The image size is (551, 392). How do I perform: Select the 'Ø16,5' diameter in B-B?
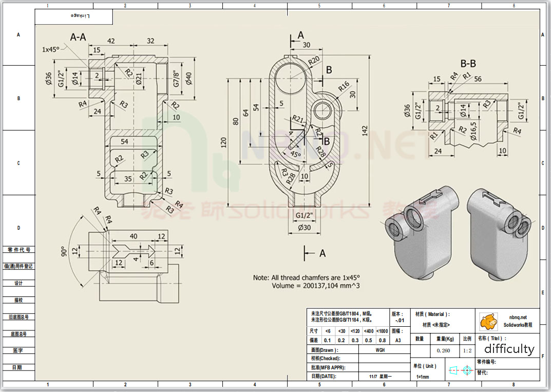click(x=473, y=131)
